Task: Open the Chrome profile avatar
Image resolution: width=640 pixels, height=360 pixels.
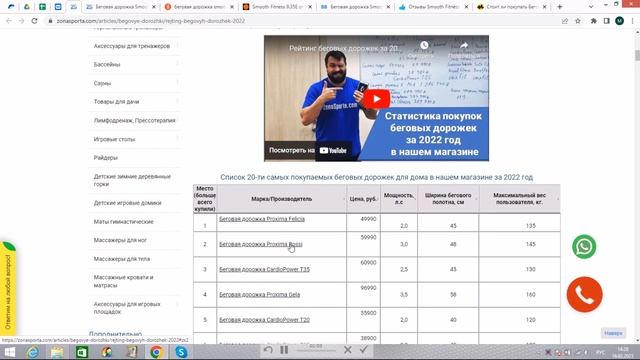Action: [619, 21]
